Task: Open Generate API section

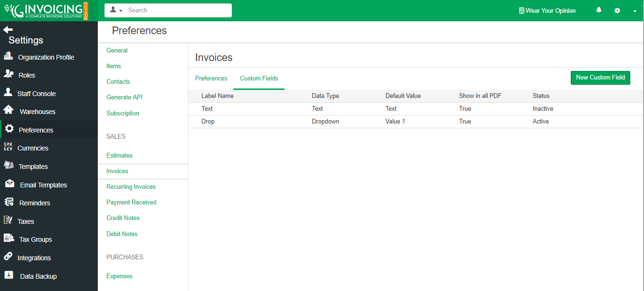Action: pyautogui.click(x=124, y=97)
